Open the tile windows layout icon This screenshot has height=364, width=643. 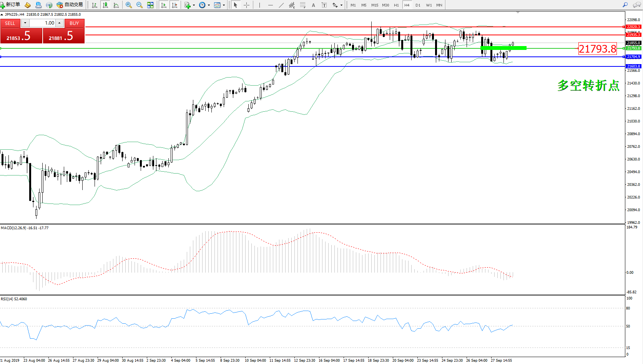(150, 5)
